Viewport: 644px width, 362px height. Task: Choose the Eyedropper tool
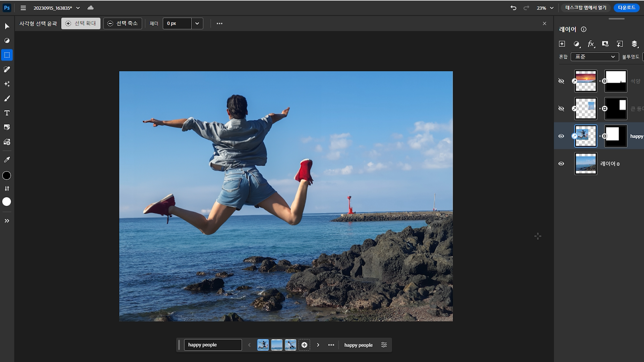pos(7,160)
